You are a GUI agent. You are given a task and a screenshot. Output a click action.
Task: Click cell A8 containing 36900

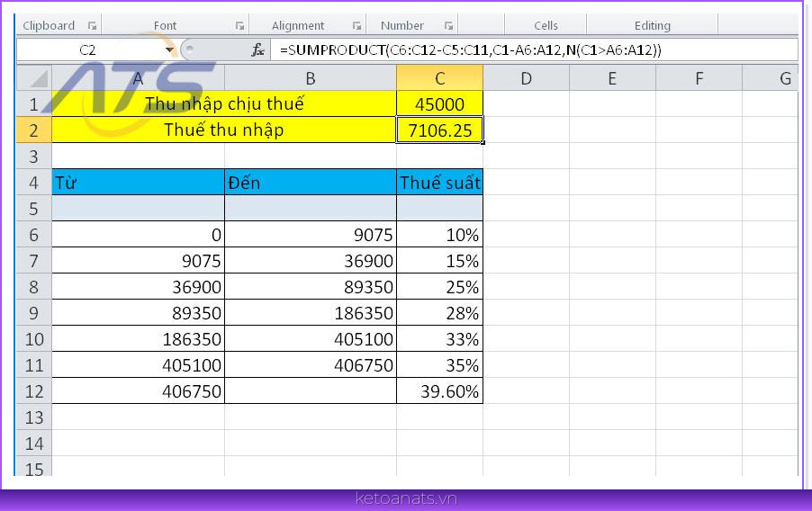[x=139, y=286]
